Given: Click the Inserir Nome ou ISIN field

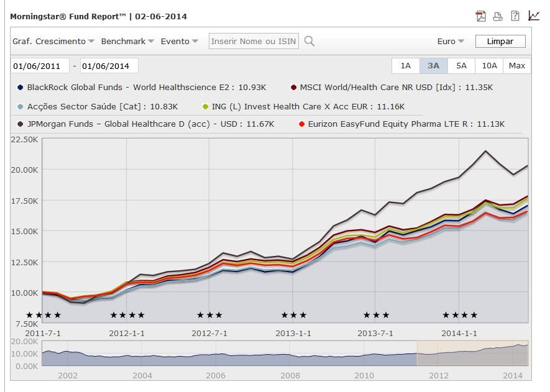Looking at the screenshot, I should 254,41.
